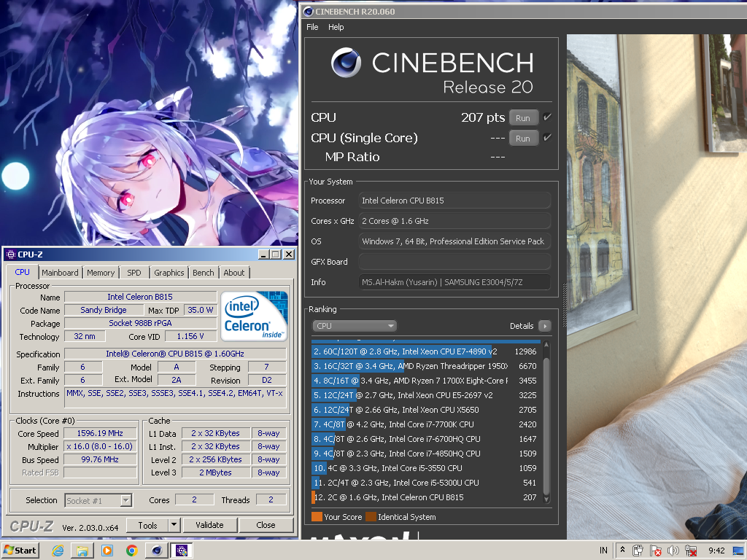Click the ranking scrollbar down arrow

[546, 499]
